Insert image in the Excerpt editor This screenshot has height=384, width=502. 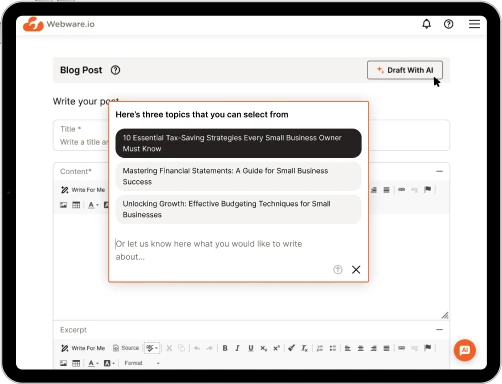[63, 363]
